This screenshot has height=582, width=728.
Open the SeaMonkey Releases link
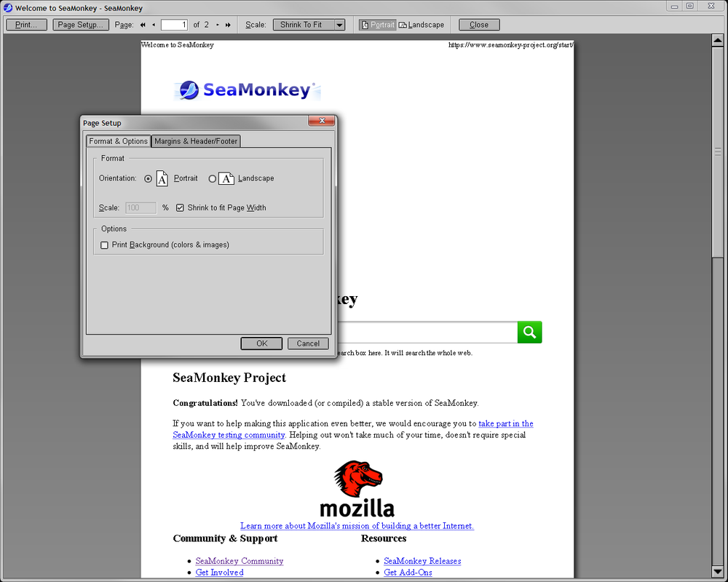click(x=422, y=561)
